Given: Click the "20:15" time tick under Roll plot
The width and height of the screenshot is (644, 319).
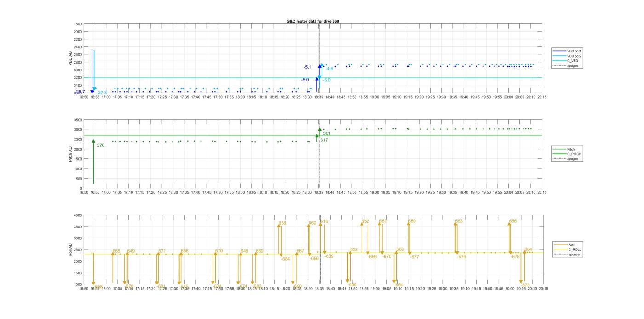Looking at the screenshot, I should [543, 289].
